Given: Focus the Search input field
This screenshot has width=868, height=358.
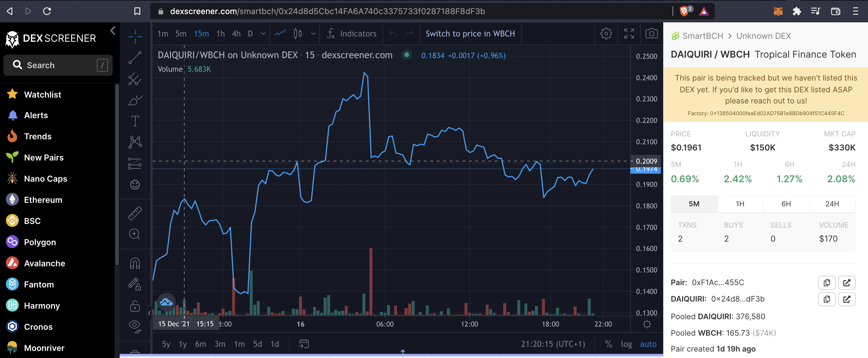Looking at the screenshot, I should click(x=58, y=65).
